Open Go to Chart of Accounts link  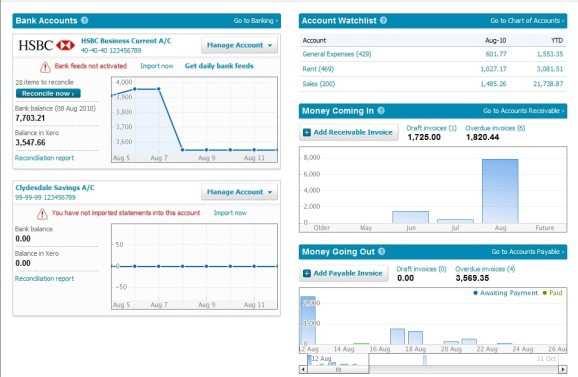[x=527, y=21]
